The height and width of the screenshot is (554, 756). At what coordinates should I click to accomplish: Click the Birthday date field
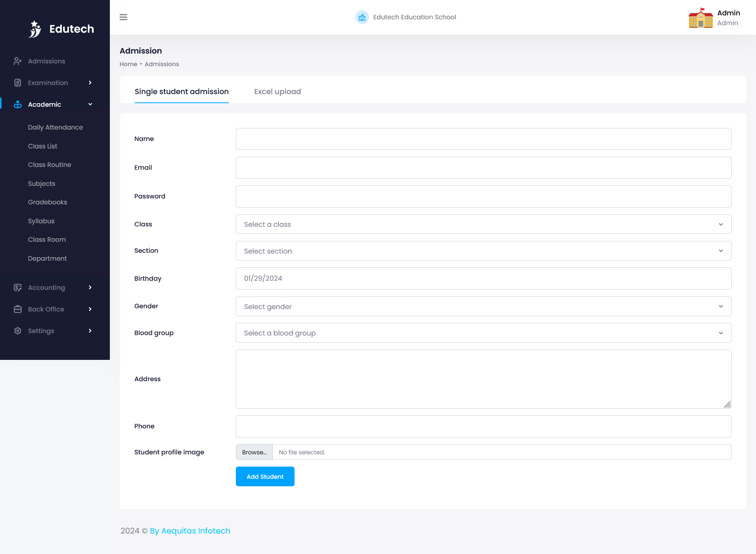[x=483, y=278]
